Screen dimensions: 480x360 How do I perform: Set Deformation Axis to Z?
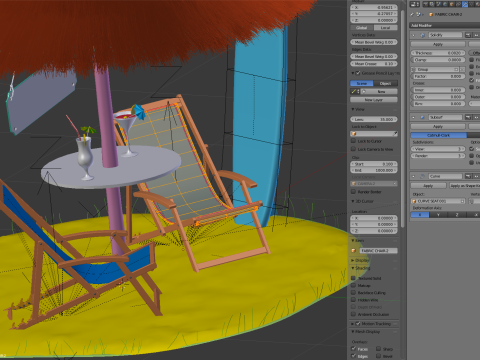[457, 215]
